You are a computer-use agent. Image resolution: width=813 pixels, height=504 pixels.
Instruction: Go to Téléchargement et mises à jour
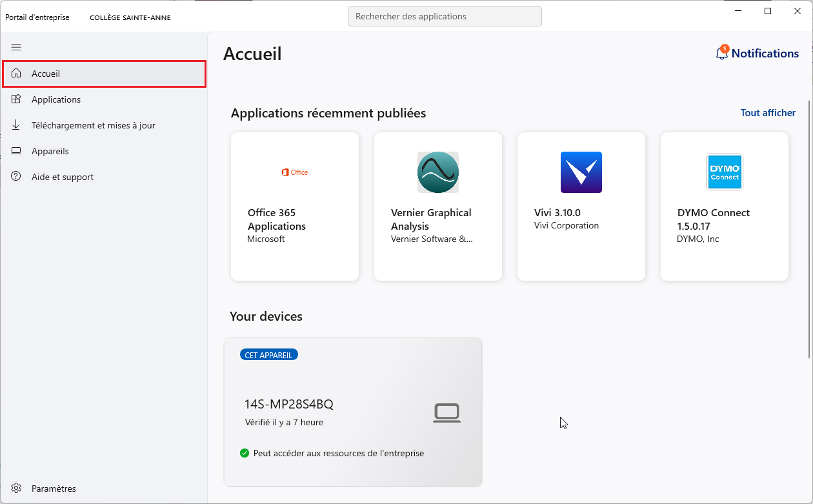click(x=93, y=125)
